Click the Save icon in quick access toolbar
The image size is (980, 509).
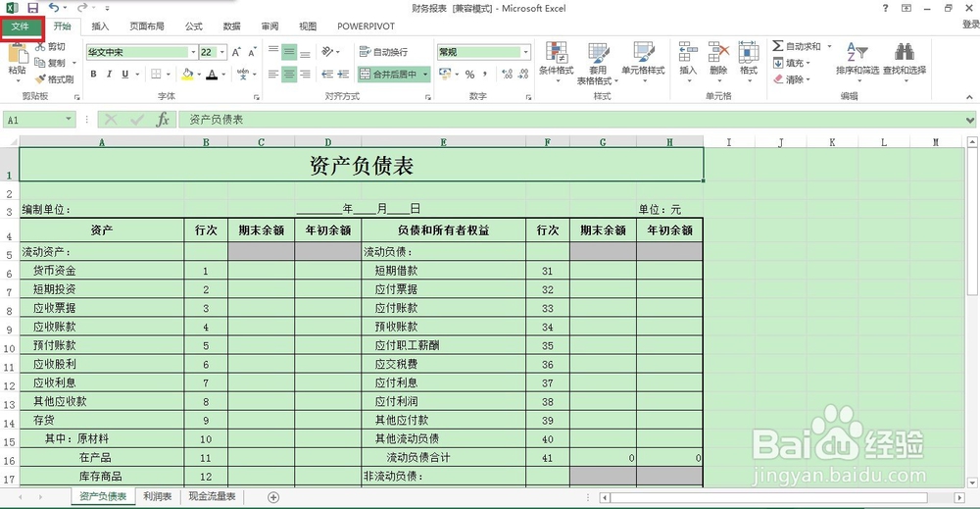point(32,8)
